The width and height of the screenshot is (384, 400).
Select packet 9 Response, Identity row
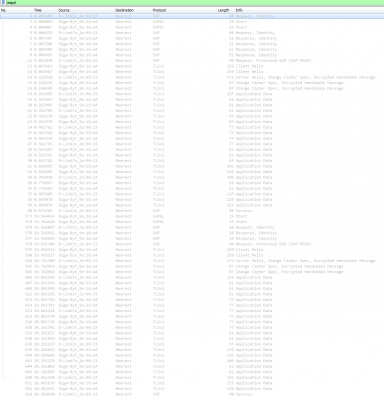(x=192, y=55)
